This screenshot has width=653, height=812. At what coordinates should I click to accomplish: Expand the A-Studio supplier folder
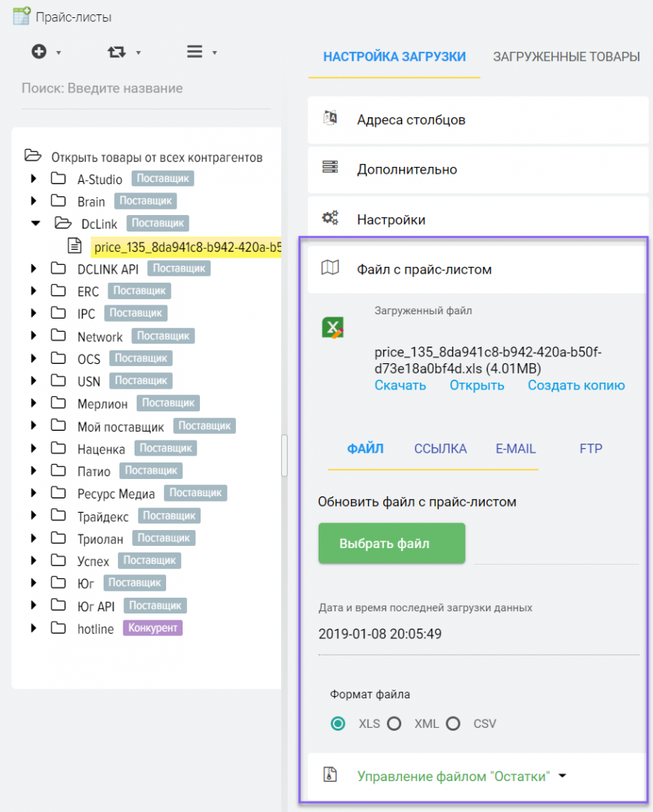click(x=33, y=179)
